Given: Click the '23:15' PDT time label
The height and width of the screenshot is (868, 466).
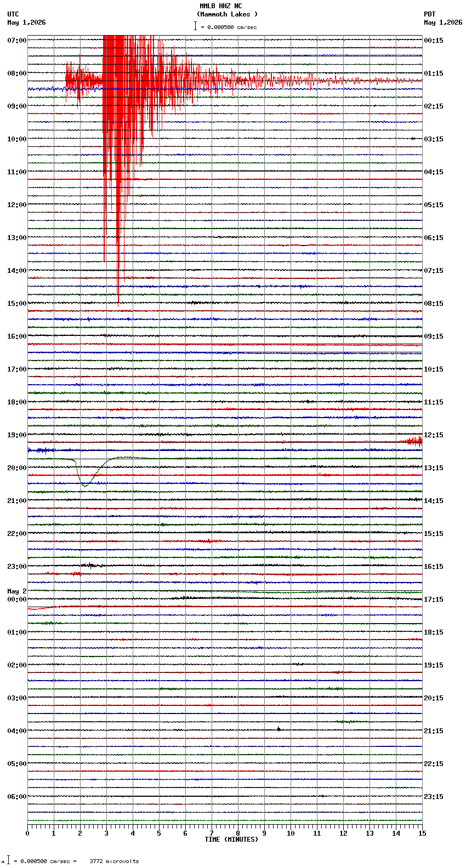Looking at the screenshot, I should [434, 797].
